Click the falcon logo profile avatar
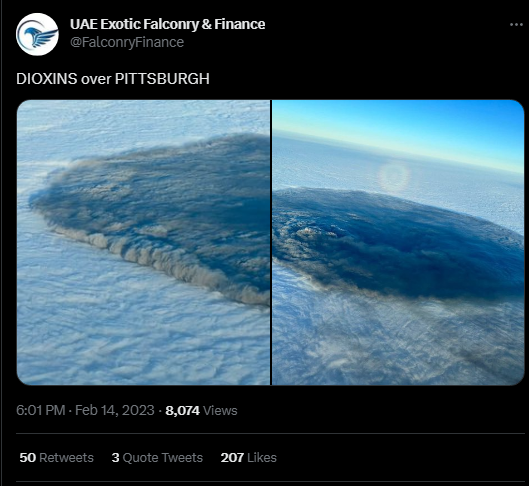Screen dimensions: 529x486 pos(37,34)
